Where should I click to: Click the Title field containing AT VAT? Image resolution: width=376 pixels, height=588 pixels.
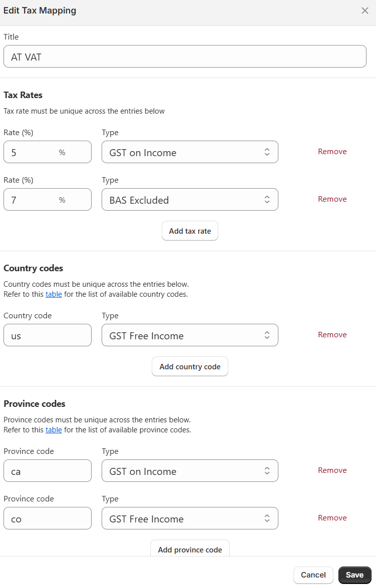185,57
